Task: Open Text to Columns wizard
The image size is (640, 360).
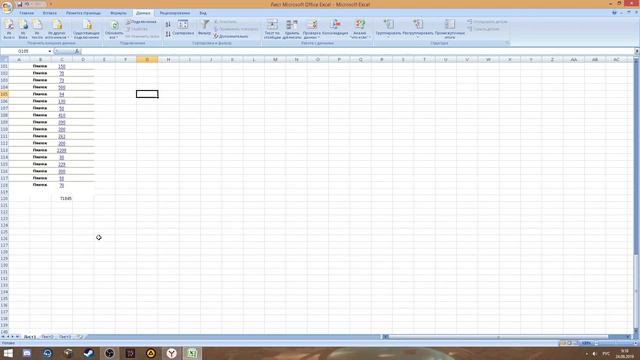Action: [272, 30]
